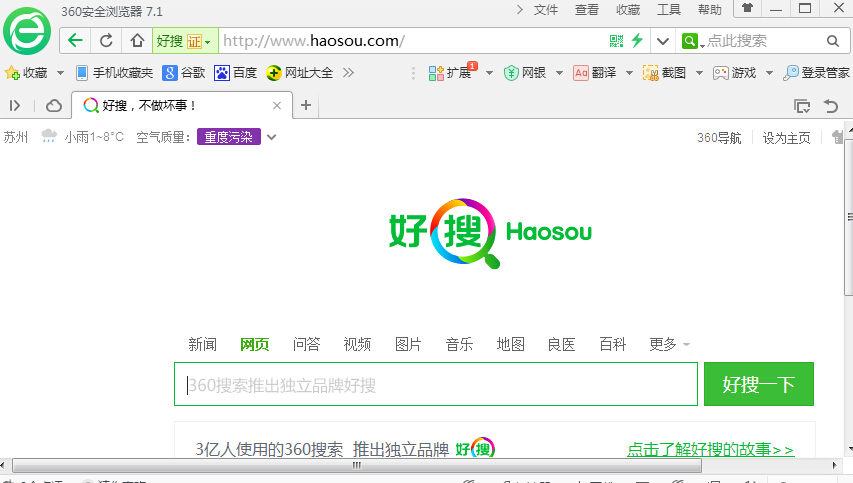Screen dimensions: 853x483
Task: Open address bar history dropdown chevron
Action: click(663, 41)
